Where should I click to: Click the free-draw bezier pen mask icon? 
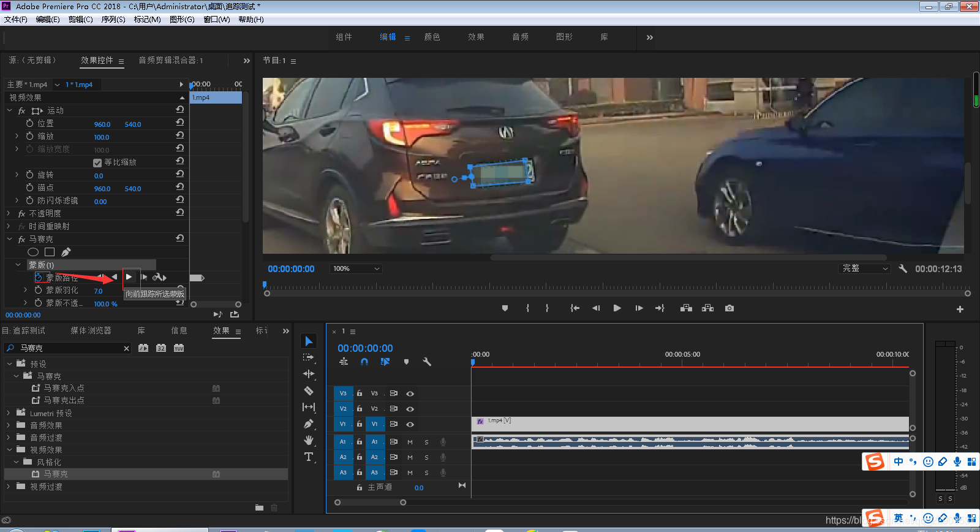click(x=66, y=252)
